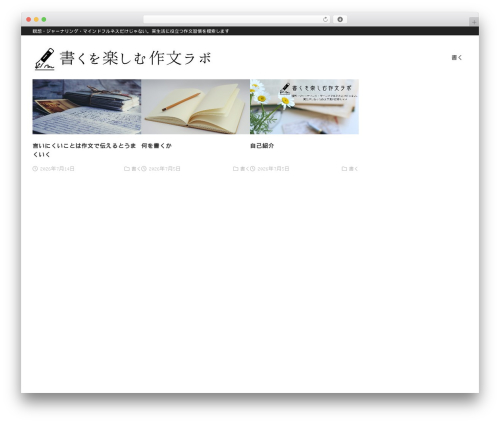Click the clock icon beside 2025年7月14日

tap(35, 169)
